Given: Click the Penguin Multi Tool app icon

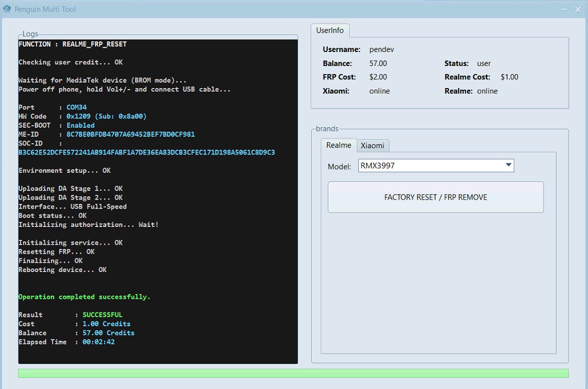Looking at the screenshot, I should tap(7, 9).
